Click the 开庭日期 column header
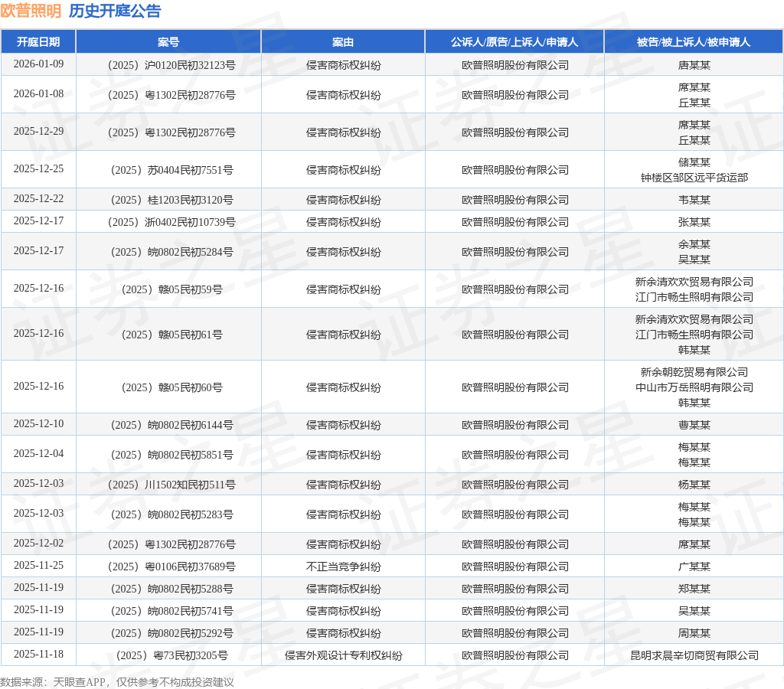This screenshot has width=784, height=689. (x=38, y=42)
